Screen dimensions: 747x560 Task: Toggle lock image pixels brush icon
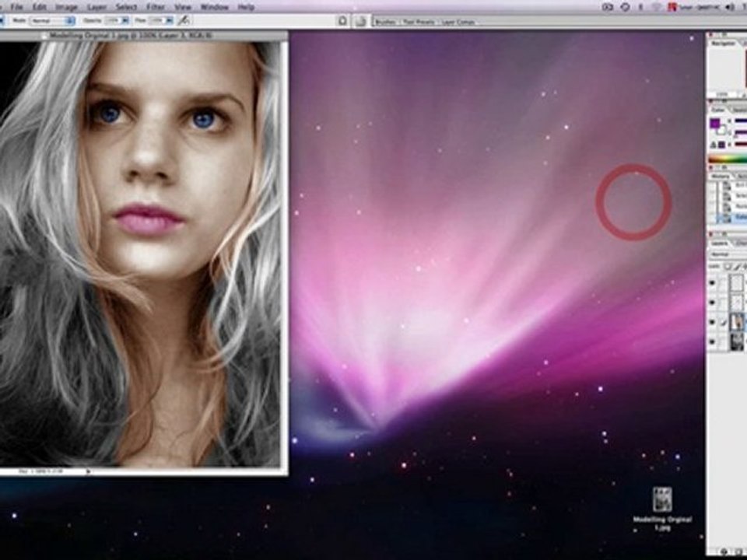click(x=738, y=266)
